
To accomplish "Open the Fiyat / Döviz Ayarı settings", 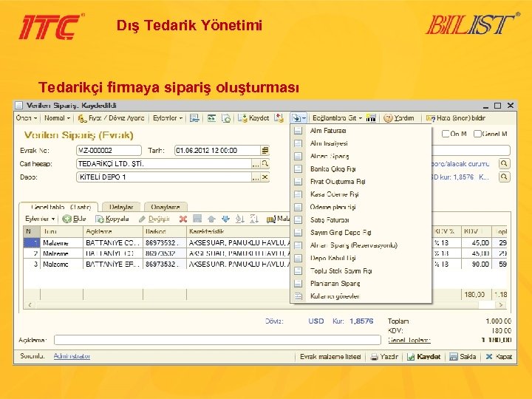I will [111, 118].
